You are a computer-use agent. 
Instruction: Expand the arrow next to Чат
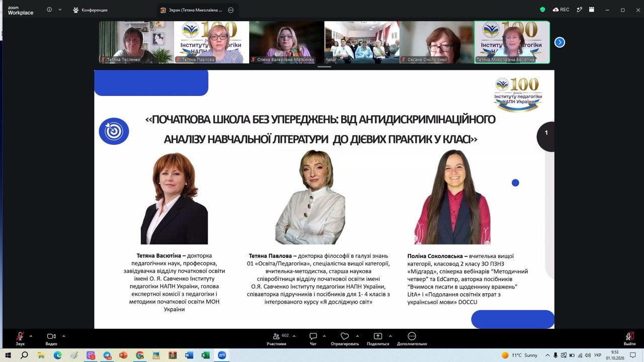pos(324,336)
